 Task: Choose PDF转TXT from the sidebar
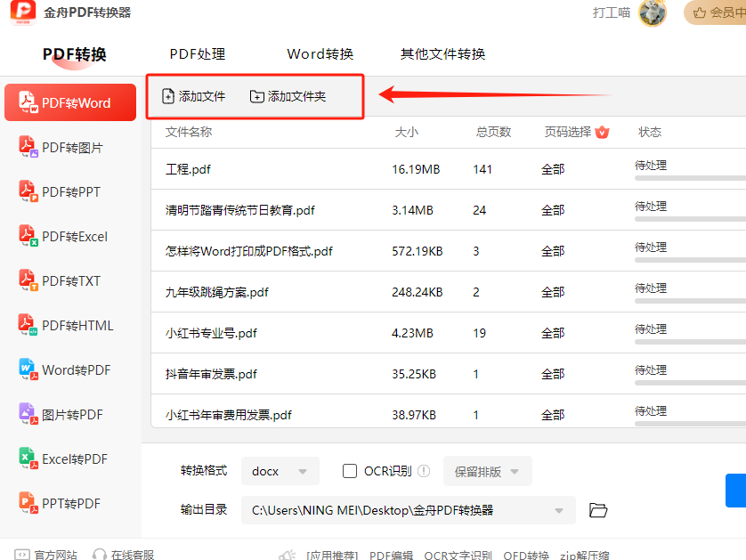[70, 280]
